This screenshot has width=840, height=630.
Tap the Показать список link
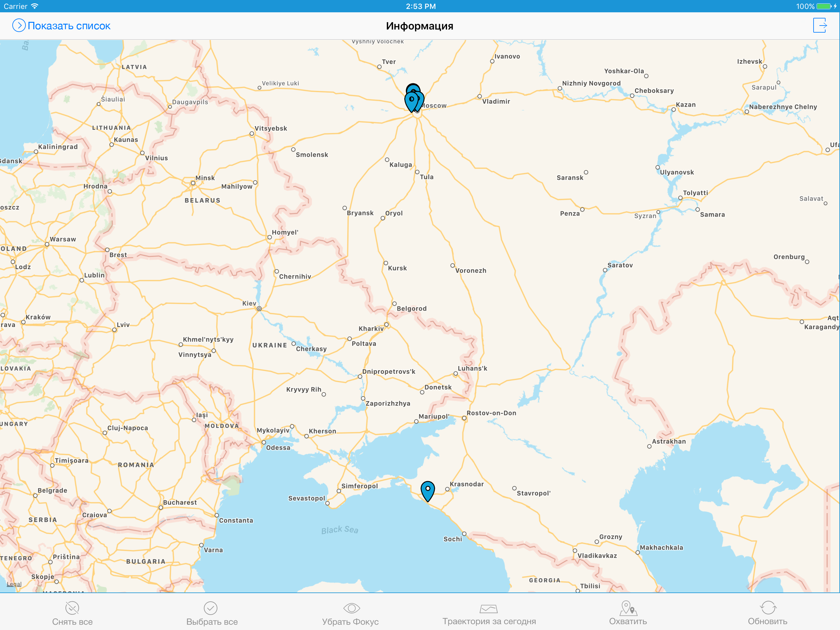point(69,26)
